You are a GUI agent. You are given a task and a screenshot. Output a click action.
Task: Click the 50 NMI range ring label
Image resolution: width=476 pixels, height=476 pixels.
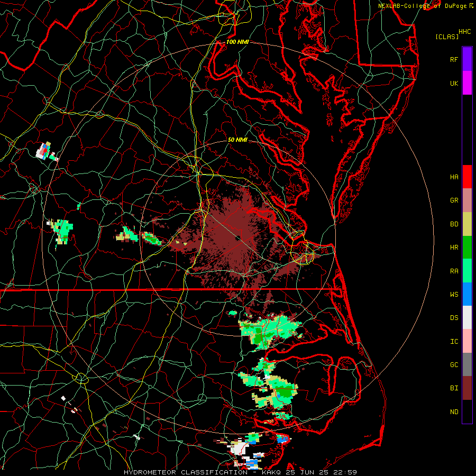237,140
